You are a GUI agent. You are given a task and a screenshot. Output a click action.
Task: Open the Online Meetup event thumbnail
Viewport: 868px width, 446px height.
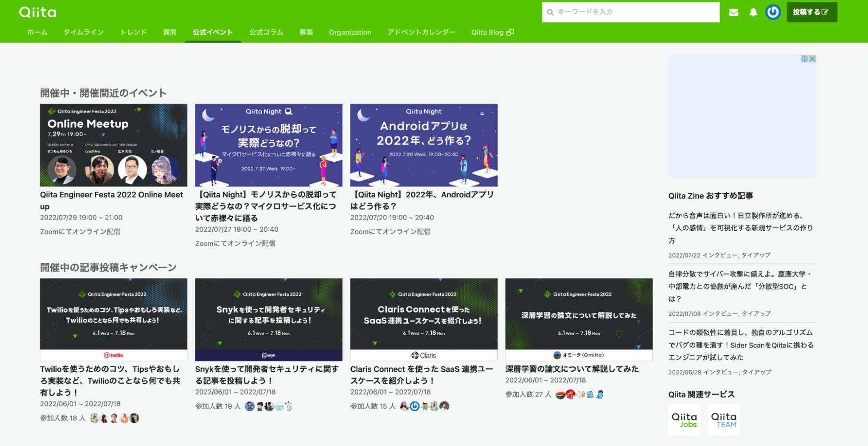(114, 145)
